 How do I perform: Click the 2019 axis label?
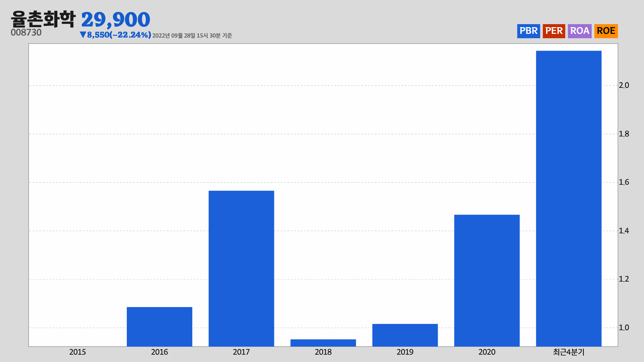pyautogui.click(x=405, y=352)
